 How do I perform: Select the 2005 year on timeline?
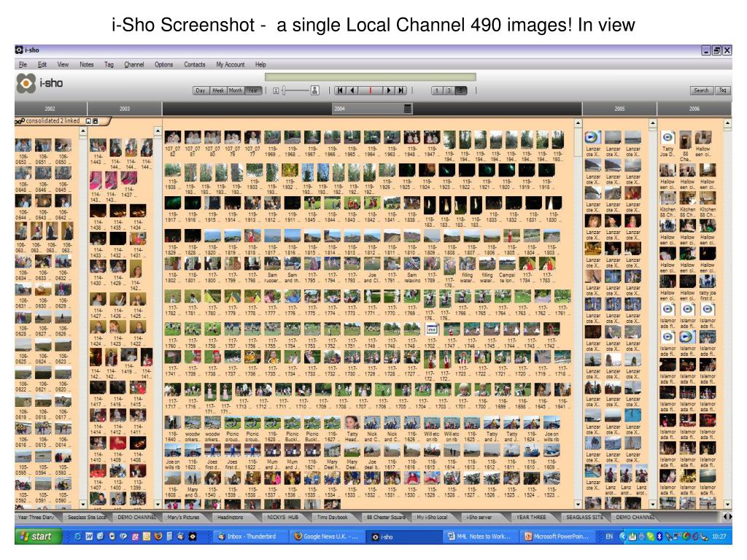coord(619,109)
